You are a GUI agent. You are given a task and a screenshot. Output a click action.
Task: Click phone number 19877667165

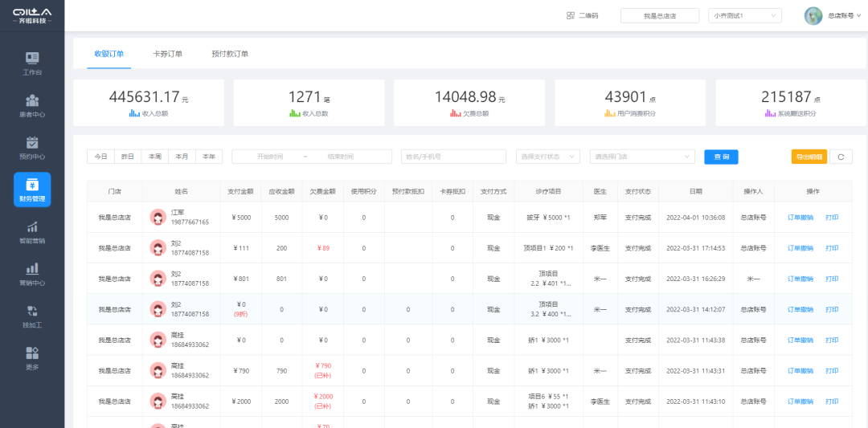[190, 222]
